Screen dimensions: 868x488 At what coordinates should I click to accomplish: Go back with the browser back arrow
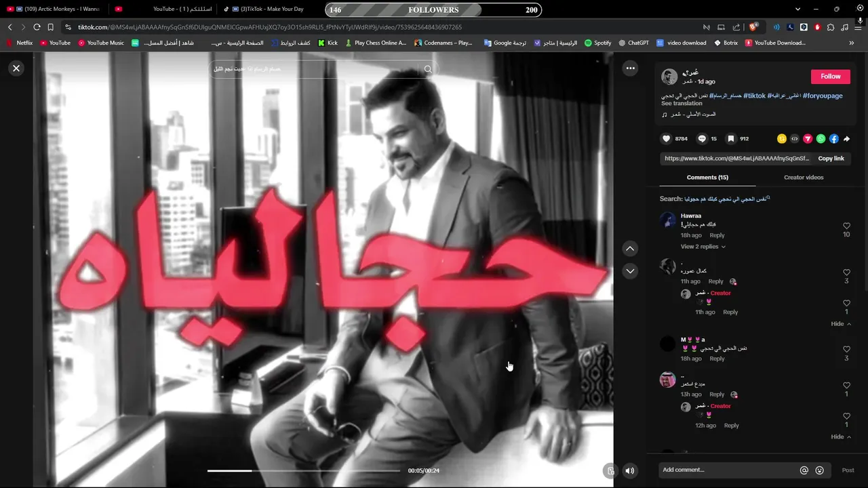(9, 27)
